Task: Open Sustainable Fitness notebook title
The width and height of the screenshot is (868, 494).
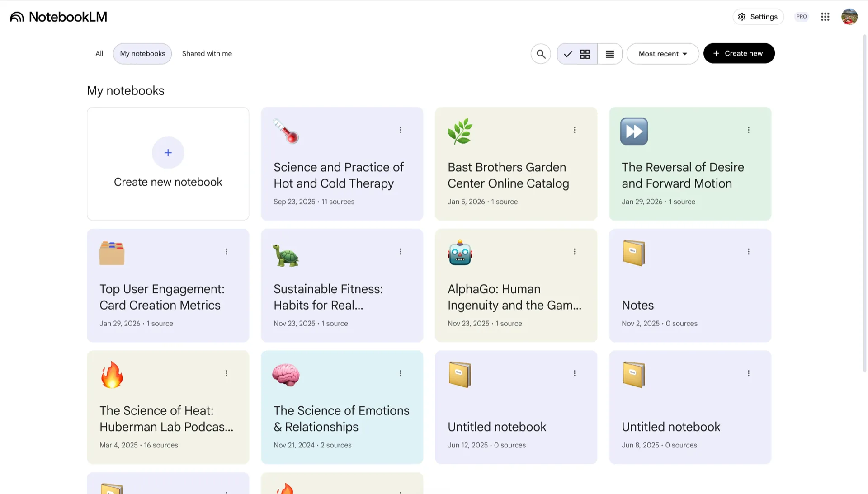Action: (328, 297)
